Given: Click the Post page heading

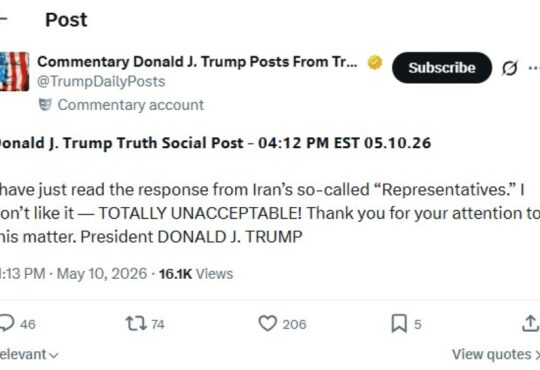Looking at the screenshot, I should [66, 20].
